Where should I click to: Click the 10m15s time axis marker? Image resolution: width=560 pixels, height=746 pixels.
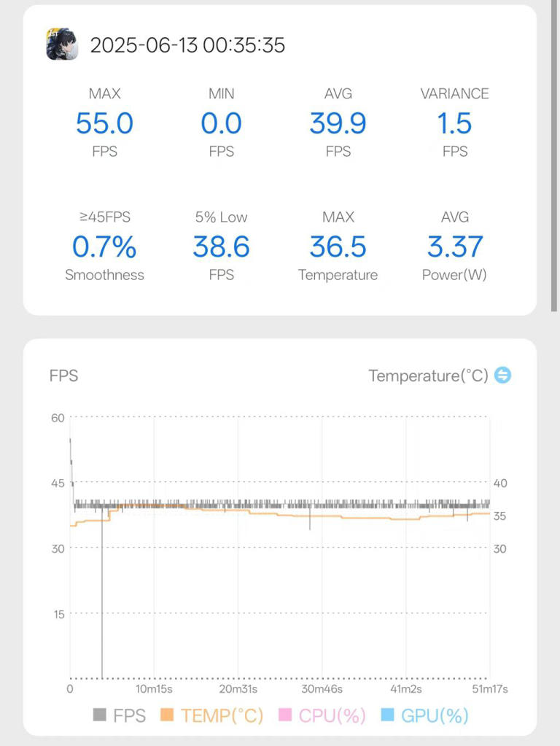[x=154, y=689]
